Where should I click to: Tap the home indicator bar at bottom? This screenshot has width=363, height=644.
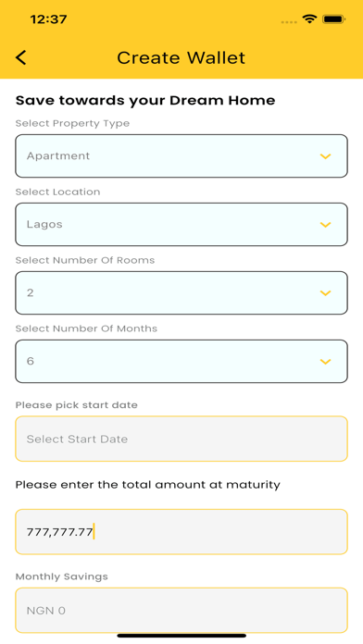coord(181,636)
